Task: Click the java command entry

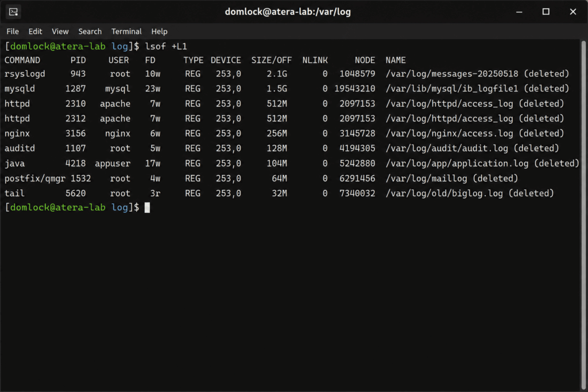Action: [x=14, y=164]
